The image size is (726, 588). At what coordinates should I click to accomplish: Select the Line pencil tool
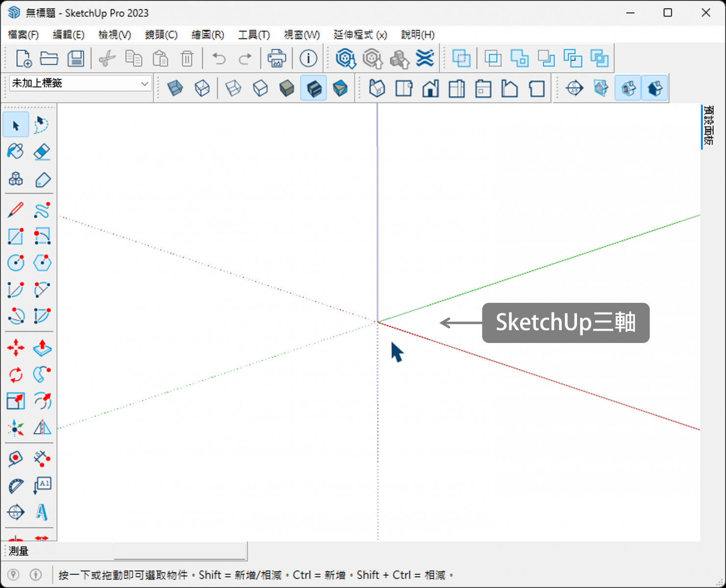tap(16, 210)
